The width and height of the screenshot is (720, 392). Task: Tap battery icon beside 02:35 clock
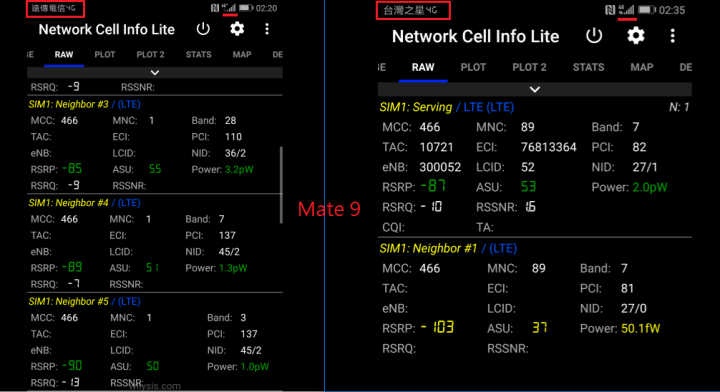point(647,10)
